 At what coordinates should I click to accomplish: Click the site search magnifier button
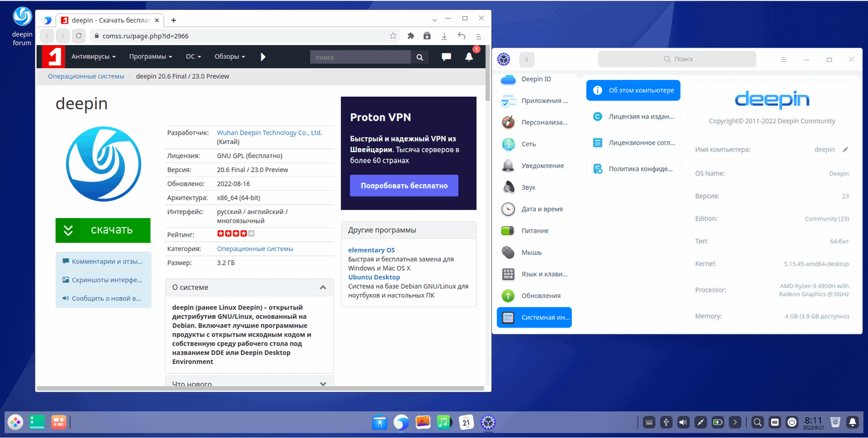[x=420, y=57]
